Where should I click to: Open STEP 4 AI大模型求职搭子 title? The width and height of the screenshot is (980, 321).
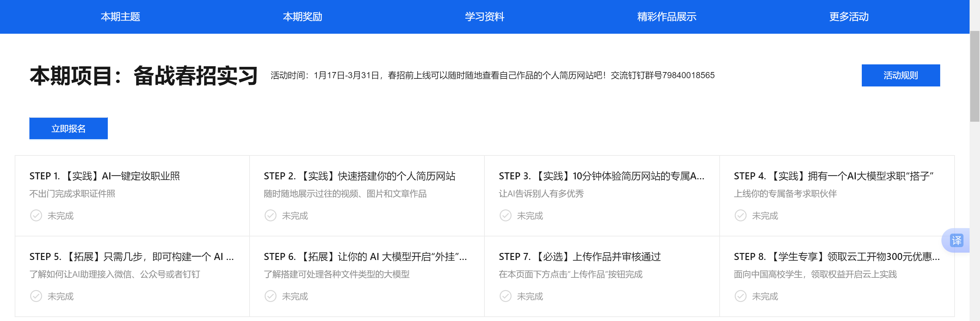(834, 176)
